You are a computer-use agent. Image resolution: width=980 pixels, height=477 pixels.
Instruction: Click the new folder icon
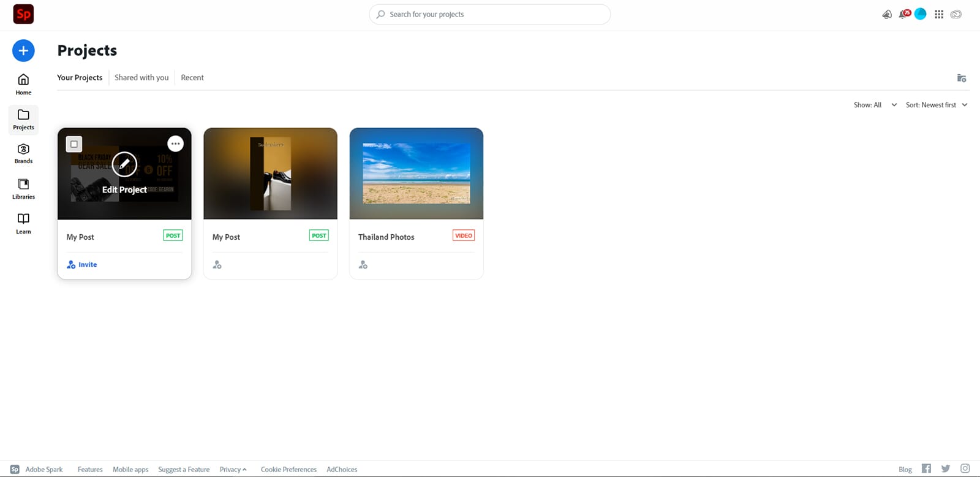click(x=962, y=78)
